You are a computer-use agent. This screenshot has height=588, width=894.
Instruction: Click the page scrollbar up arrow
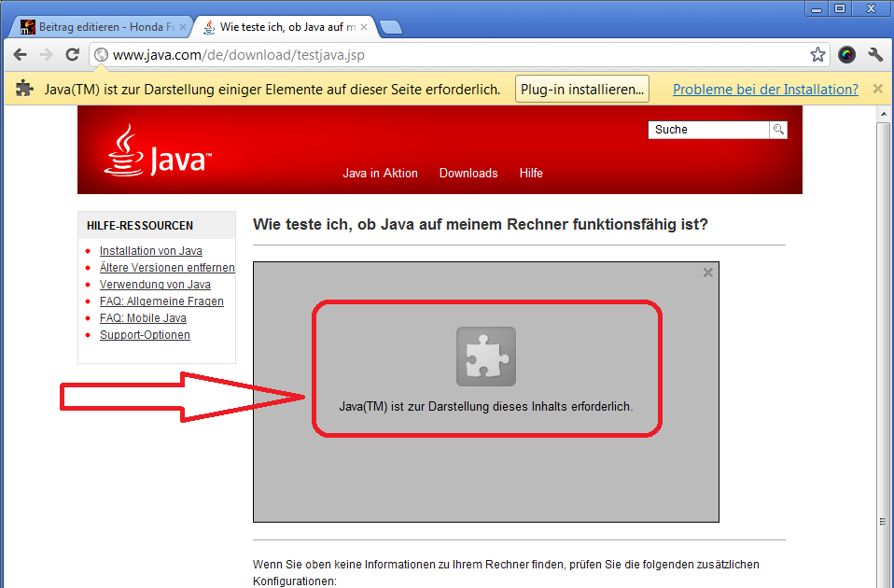[x=884, y=114]
